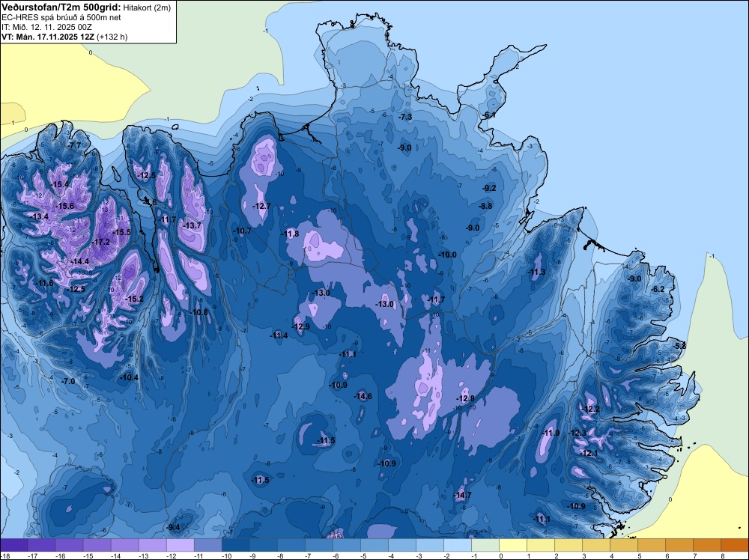
Task: Click the -5.8 temperature reading
Action: 680,346
